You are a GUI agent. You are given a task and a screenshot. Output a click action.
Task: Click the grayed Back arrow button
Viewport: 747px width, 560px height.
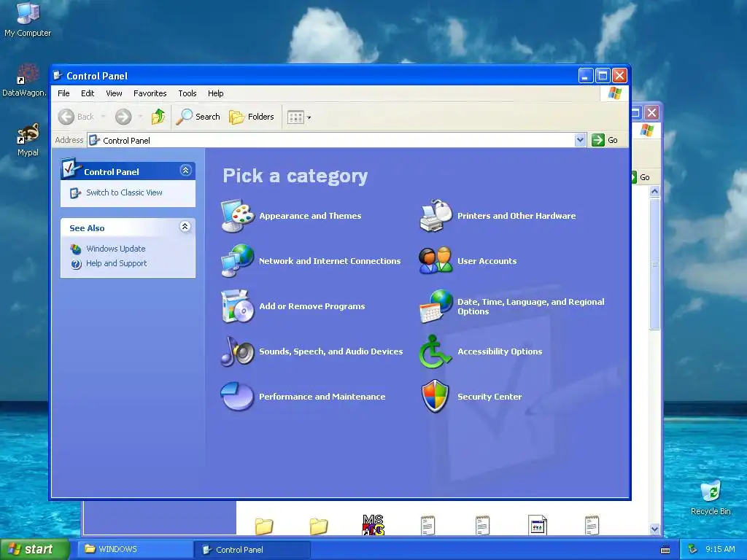[x=66, y=117]
